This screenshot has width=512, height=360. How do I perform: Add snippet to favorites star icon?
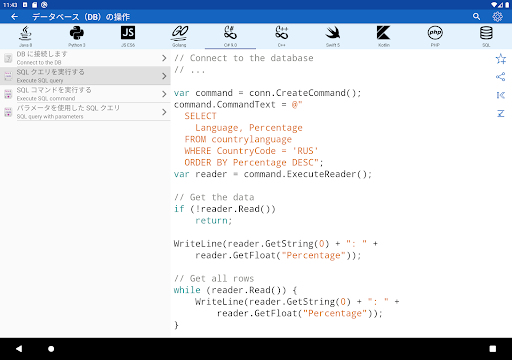(501, 59)
